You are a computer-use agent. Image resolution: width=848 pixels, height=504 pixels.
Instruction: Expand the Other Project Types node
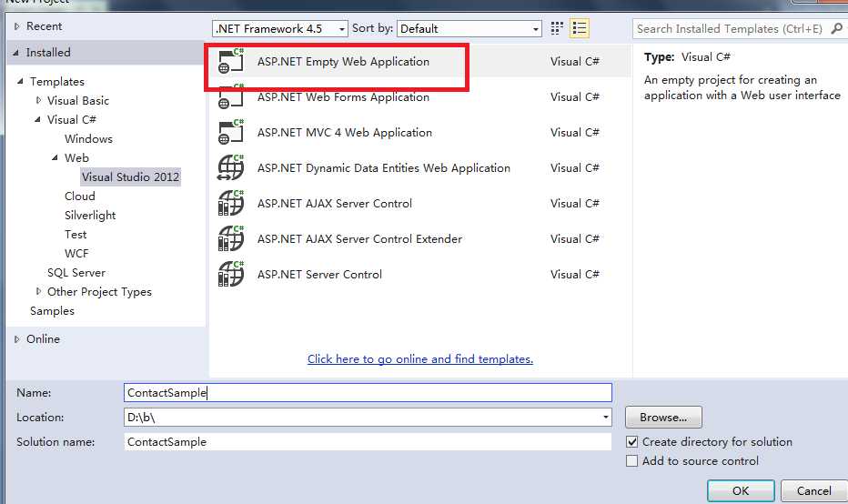point(38,291)
